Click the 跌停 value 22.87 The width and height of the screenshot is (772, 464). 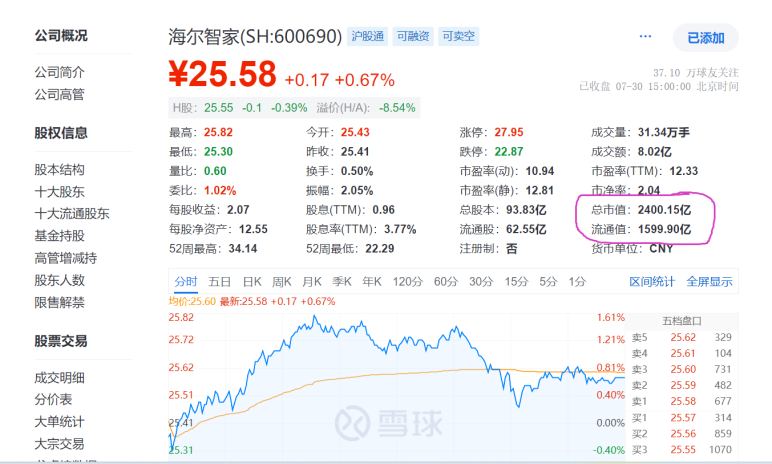509,152
